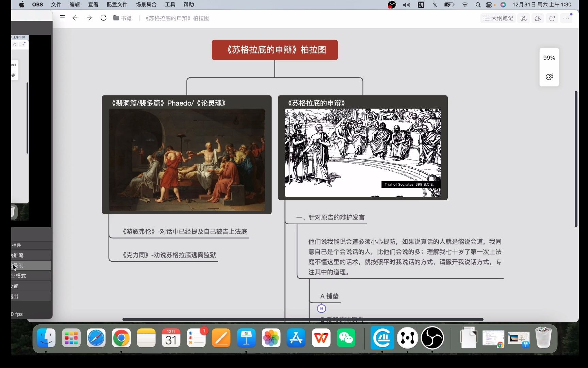Viewport: 588px width, 368px height.
Task: Select the red root node title
Action: coord(275,50)
